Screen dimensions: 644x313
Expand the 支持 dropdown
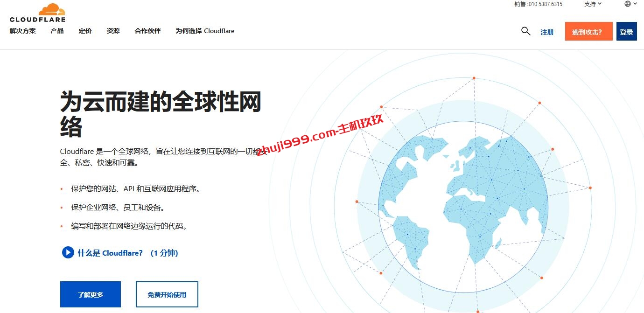593,4
